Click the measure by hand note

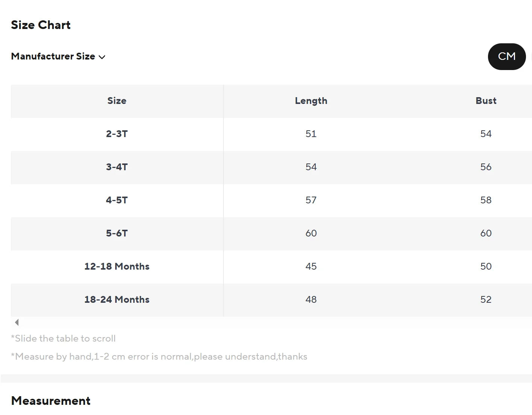coord(159,357)
